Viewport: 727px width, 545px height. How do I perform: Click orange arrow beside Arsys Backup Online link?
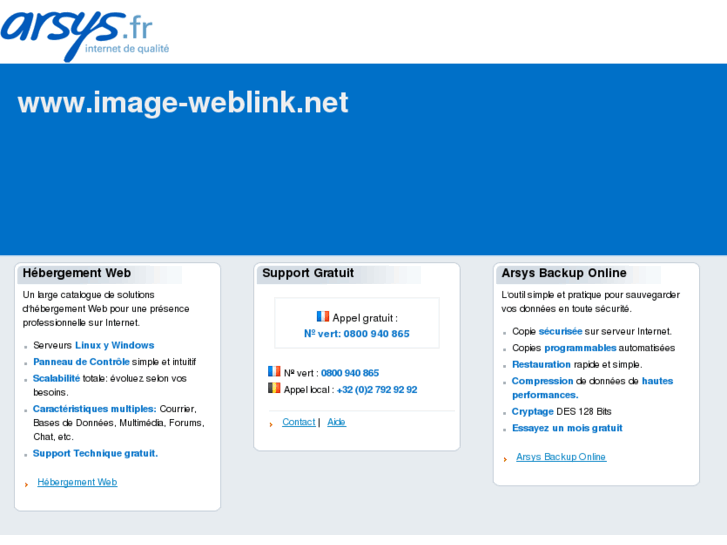pos(505,459)
